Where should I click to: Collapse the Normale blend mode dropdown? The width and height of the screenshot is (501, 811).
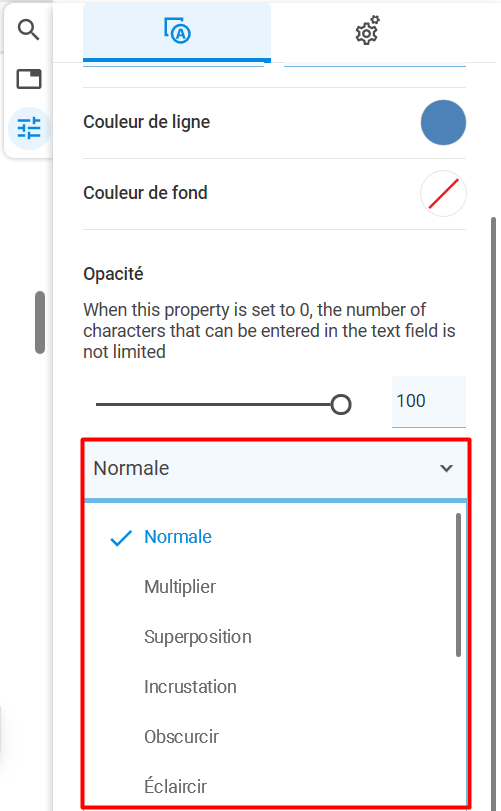pos(275,469)
